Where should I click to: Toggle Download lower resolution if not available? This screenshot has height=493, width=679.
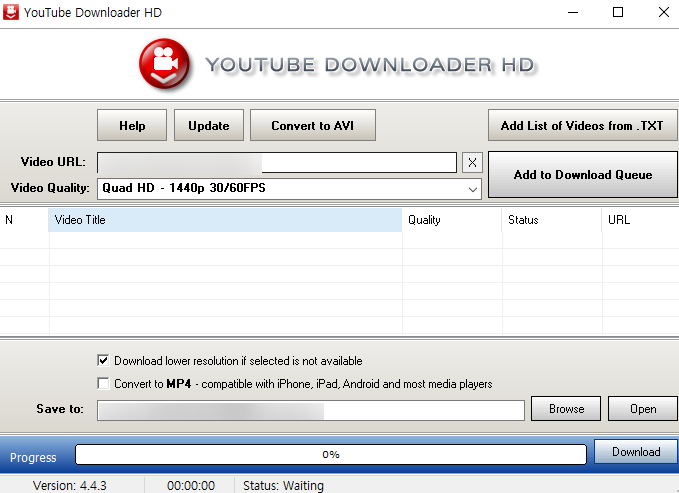[103, 360]
